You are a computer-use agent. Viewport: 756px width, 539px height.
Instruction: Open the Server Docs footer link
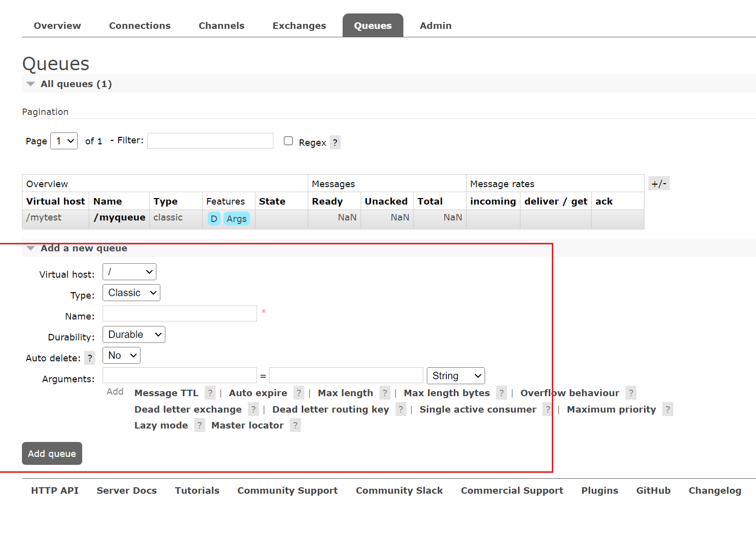click(x=126, y=491)
